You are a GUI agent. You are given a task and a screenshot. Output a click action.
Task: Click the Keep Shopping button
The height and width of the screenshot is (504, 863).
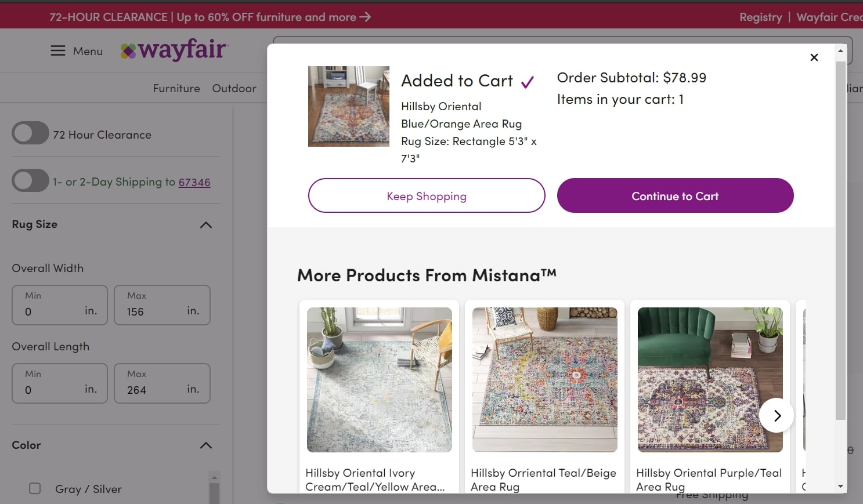point(427,196)
